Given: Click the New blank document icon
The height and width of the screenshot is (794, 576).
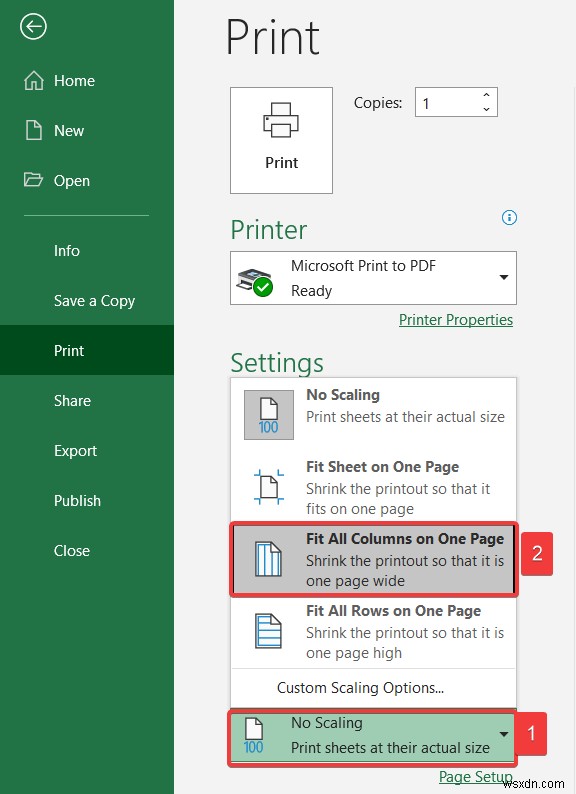Looking at the screenshot, I should pos(34,130).
